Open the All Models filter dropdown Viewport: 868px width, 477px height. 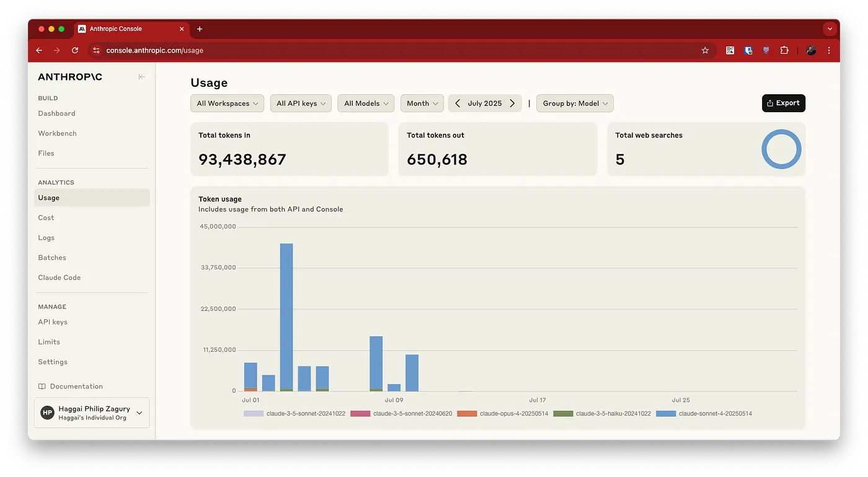click(x=366, y=103)
